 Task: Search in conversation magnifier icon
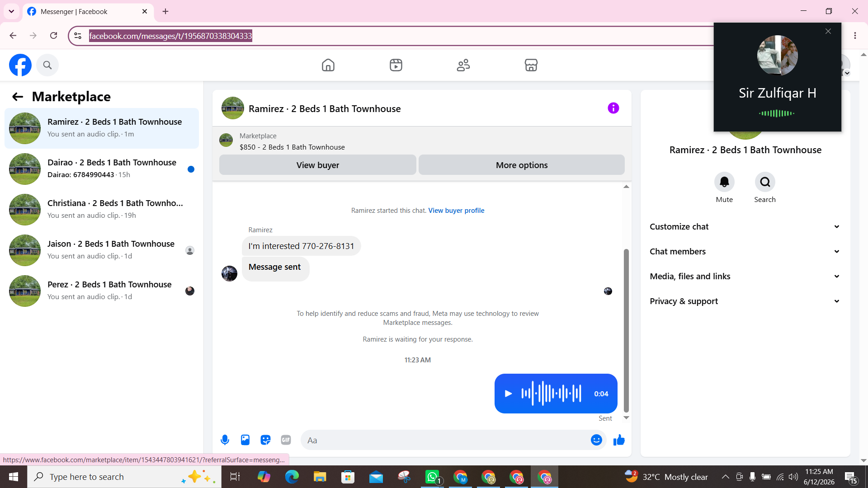(x=765, y=182)
